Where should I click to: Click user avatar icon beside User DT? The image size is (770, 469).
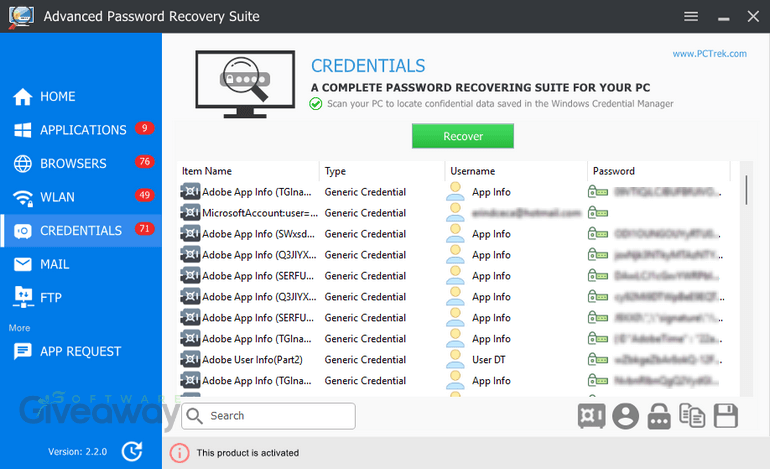tap(455, 359)
